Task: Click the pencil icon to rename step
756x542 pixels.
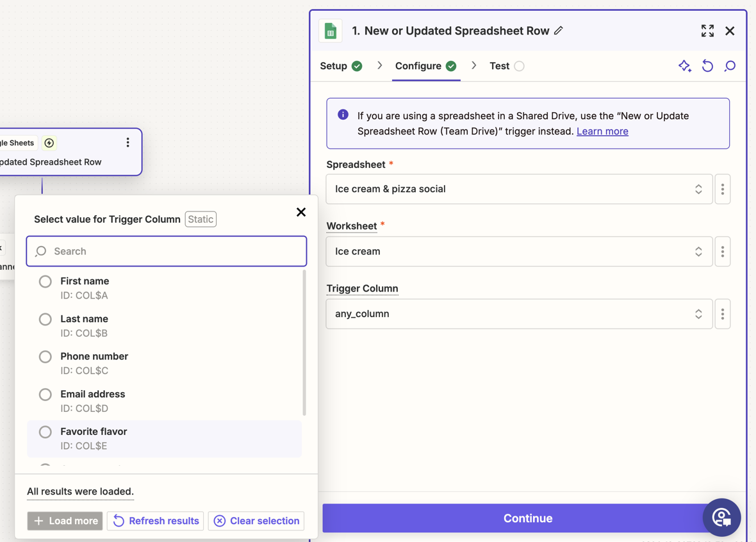Action: click(x=559, y=31)
